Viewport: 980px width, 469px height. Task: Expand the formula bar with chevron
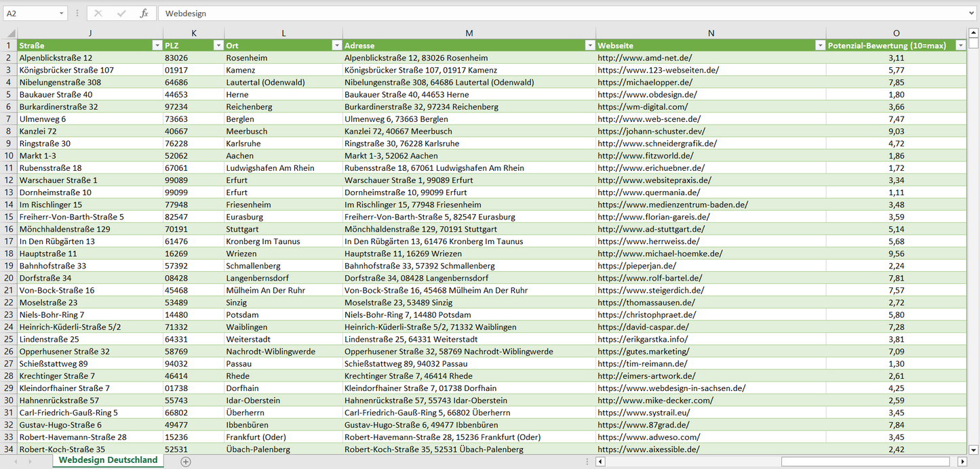click(x=972, y=14)
